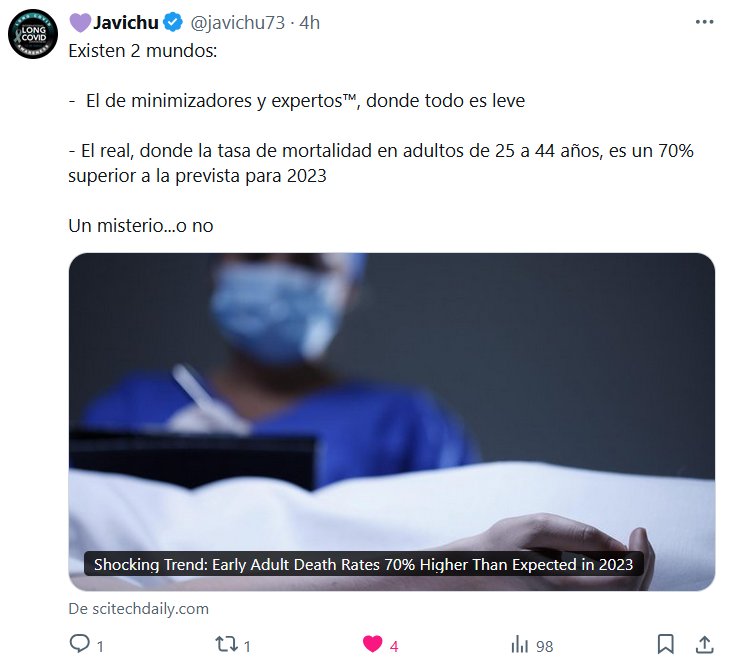734x660 pixels.
Task: Click the views count 98
Action: [544, 646]
